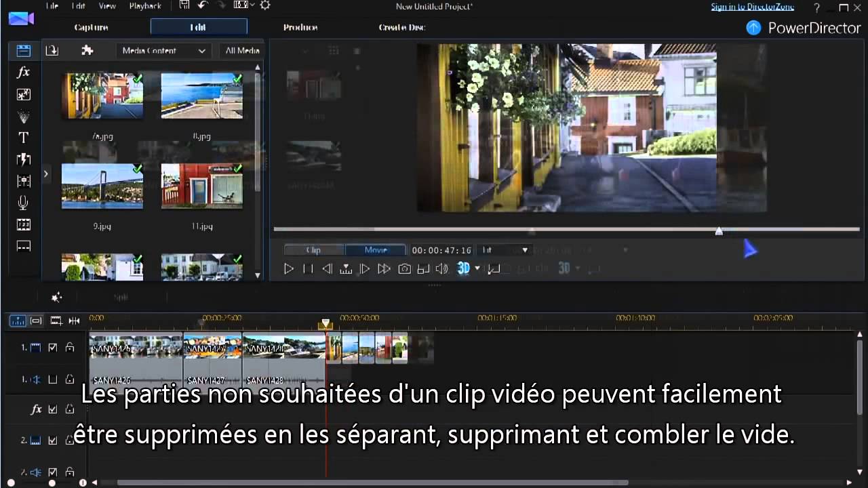The height and width of the screenshot is (488, 868).
Task: Click the fit-movie-to-timeline icon
Action: [x=75, y=321]
